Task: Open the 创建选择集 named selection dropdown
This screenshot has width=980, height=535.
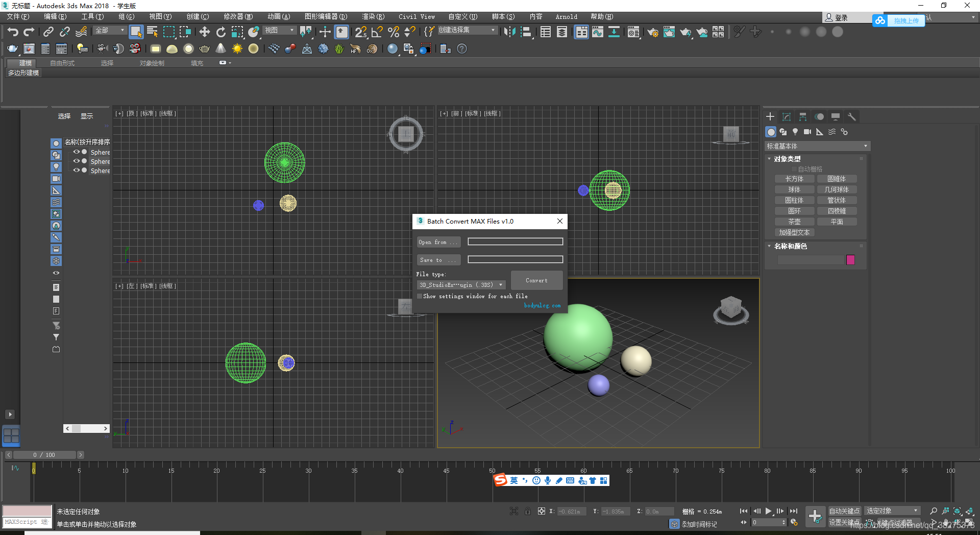Action: click(467, 30)
